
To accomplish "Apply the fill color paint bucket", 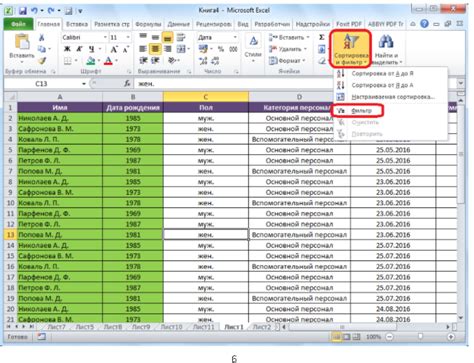I will (90, 61).
